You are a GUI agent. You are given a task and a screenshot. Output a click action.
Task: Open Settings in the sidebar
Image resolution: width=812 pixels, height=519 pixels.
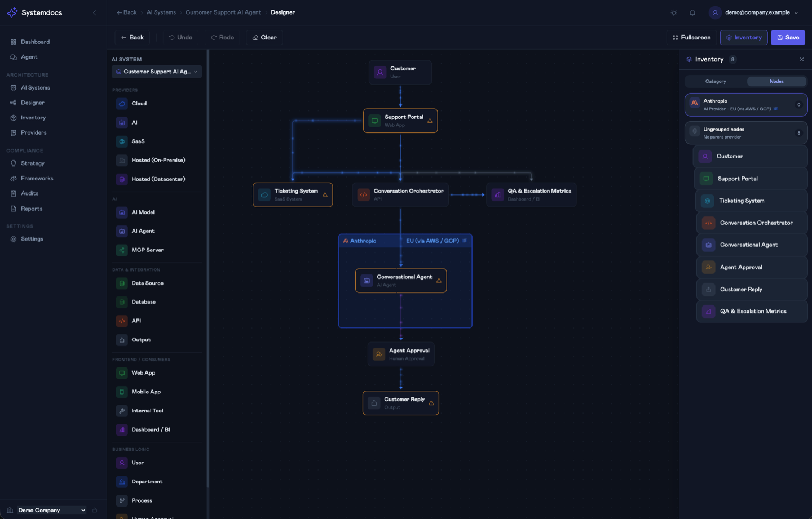tap(32, 239)
